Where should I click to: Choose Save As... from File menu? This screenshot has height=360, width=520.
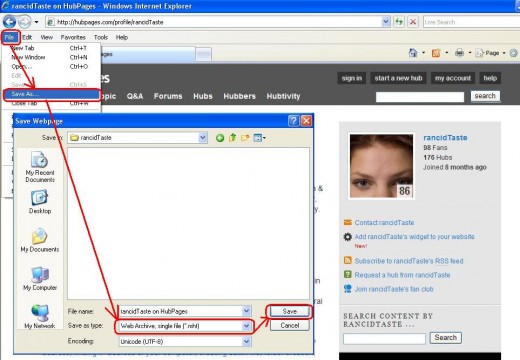(x=51, y=94)
